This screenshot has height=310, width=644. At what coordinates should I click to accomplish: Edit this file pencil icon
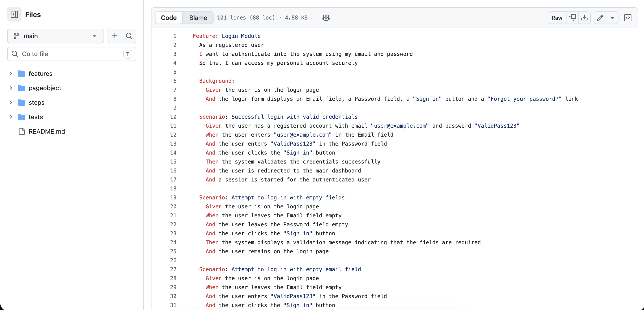point(600,18)
